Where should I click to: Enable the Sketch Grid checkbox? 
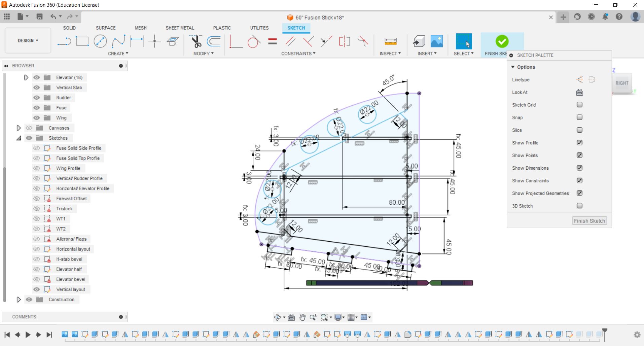579,105
